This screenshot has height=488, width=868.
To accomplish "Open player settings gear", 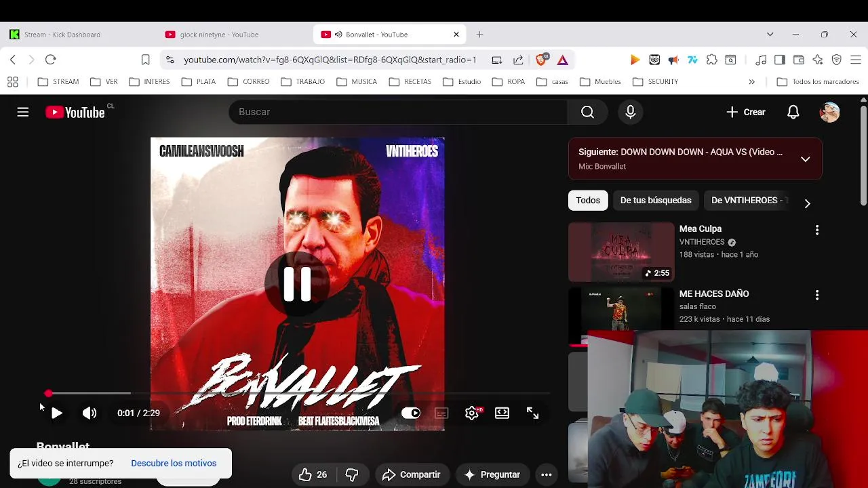I will 473,413.
